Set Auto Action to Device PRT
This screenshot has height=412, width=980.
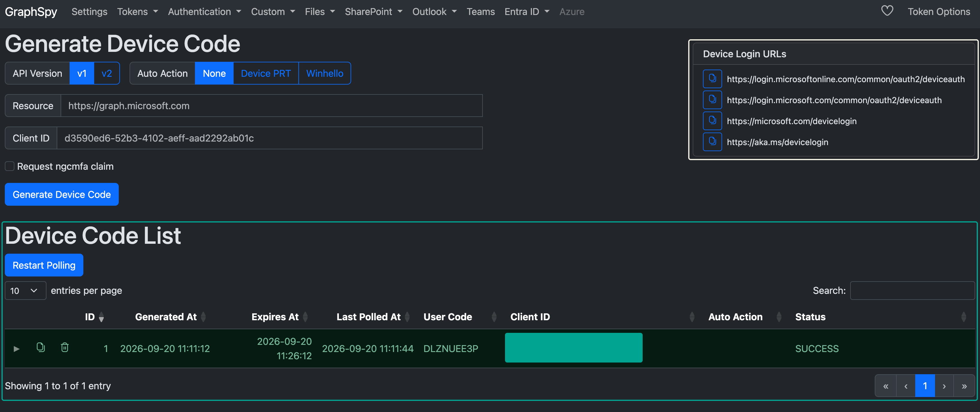[266, 73]
